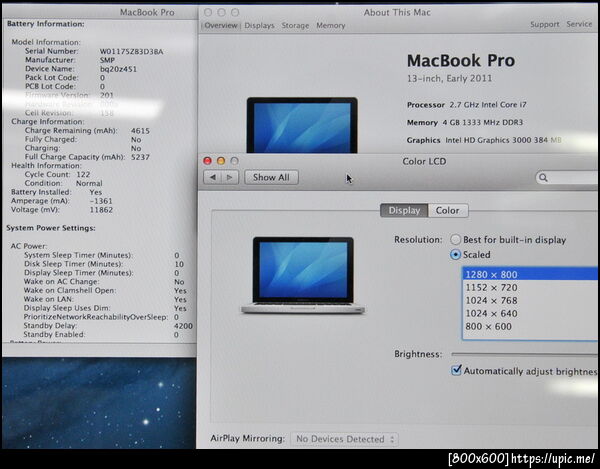Click device name value bq20z451
The height and width of the screenshot is (469, 600).
(118, 69)
